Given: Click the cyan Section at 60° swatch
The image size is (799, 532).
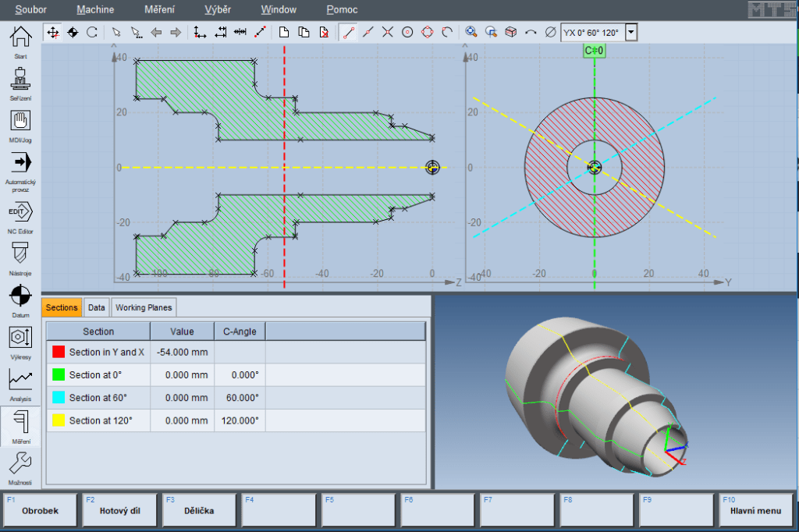Looking at the screenshot, I should pyautogui.click(x=59, y=398).
